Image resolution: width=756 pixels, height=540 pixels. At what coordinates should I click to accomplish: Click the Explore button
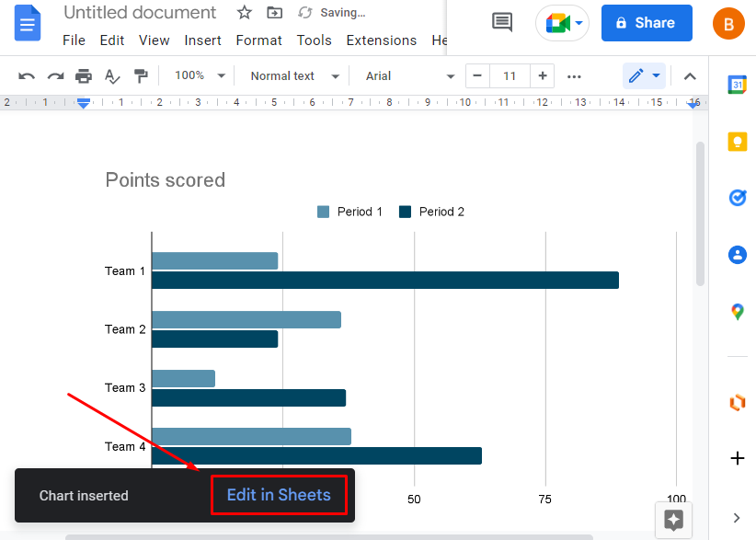tap(673, 521)
